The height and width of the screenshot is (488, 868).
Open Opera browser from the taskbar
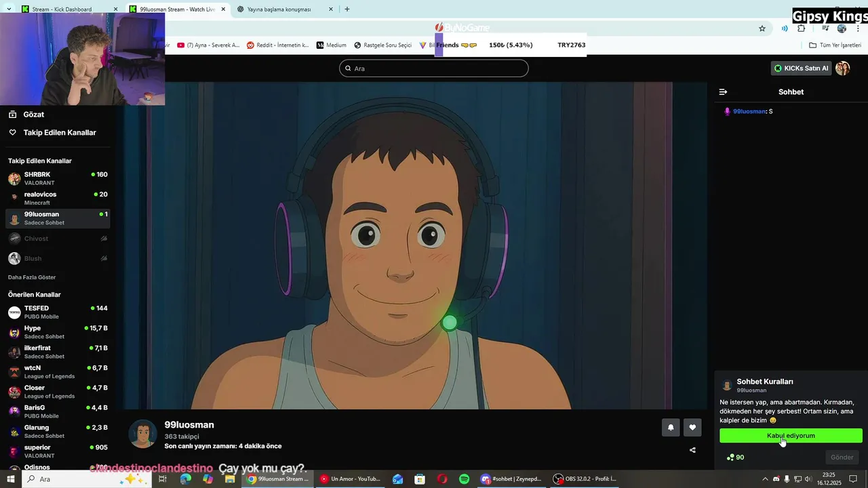[442, 479]
